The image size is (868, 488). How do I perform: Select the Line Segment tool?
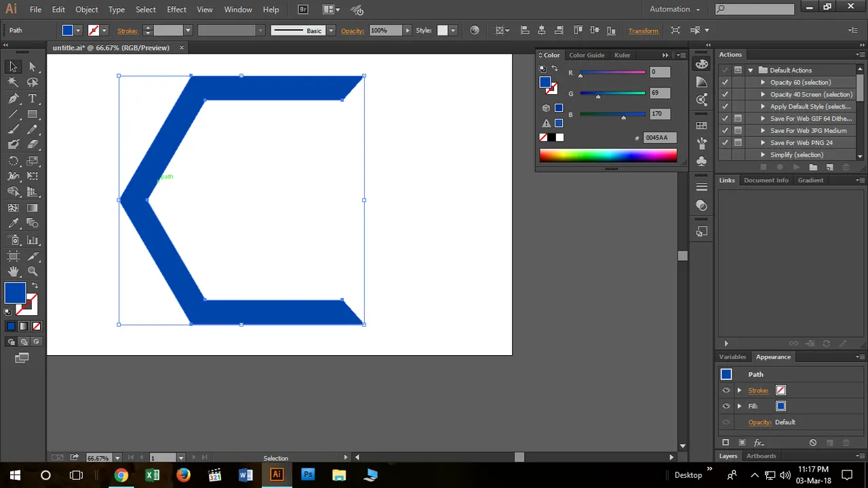13,114
